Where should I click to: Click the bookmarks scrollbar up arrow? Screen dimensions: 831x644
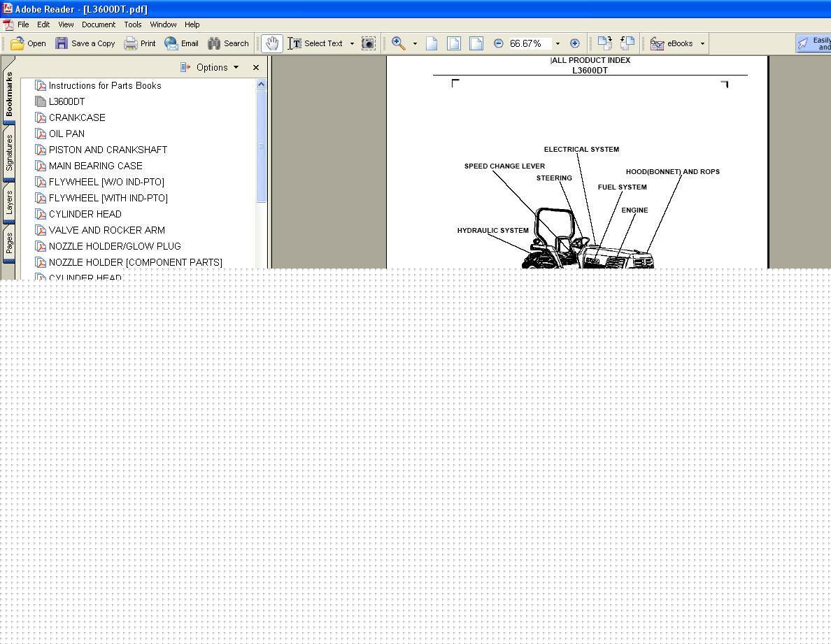click(261, 84)
